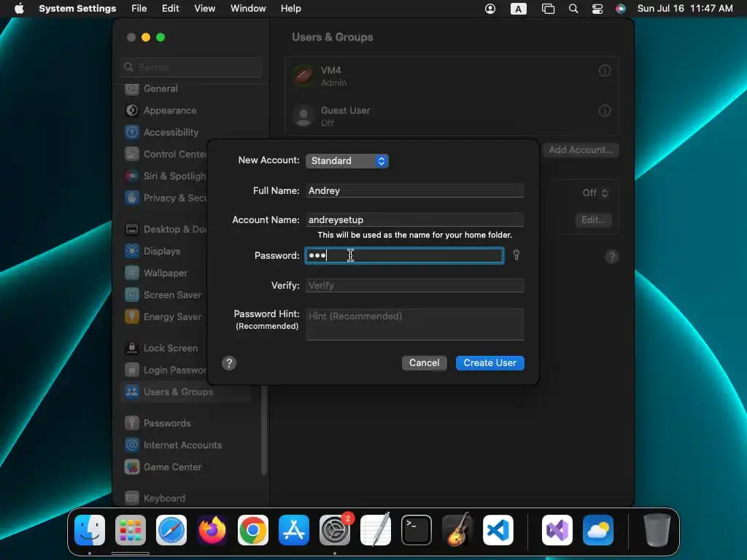
Task: Select Passwords in the sidebar
Action: tap(158, 424)
